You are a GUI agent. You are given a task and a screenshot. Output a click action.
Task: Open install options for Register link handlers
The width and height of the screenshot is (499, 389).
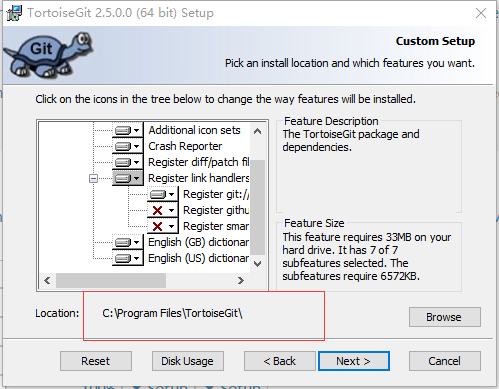point(128,178)
